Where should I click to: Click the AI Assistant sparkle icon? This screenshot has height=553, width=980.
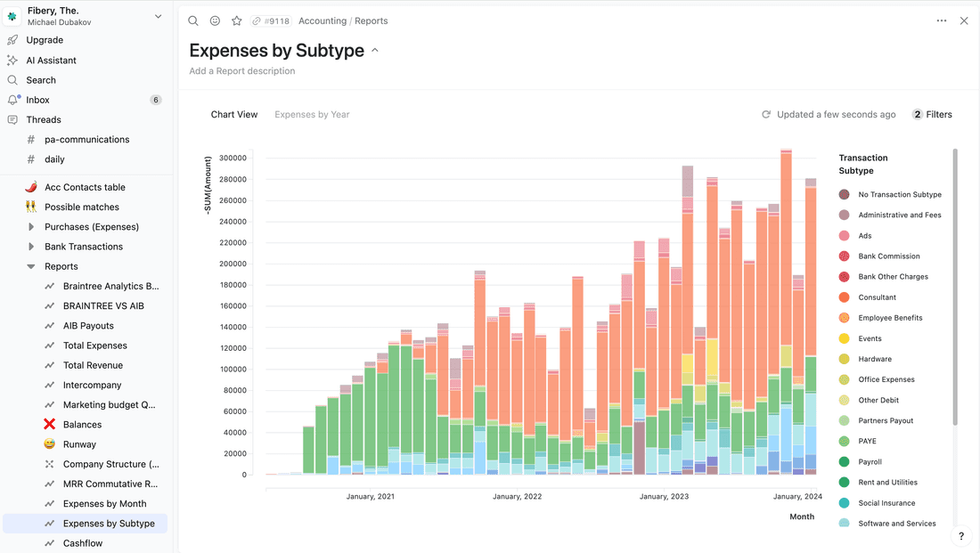click(12, 61)
